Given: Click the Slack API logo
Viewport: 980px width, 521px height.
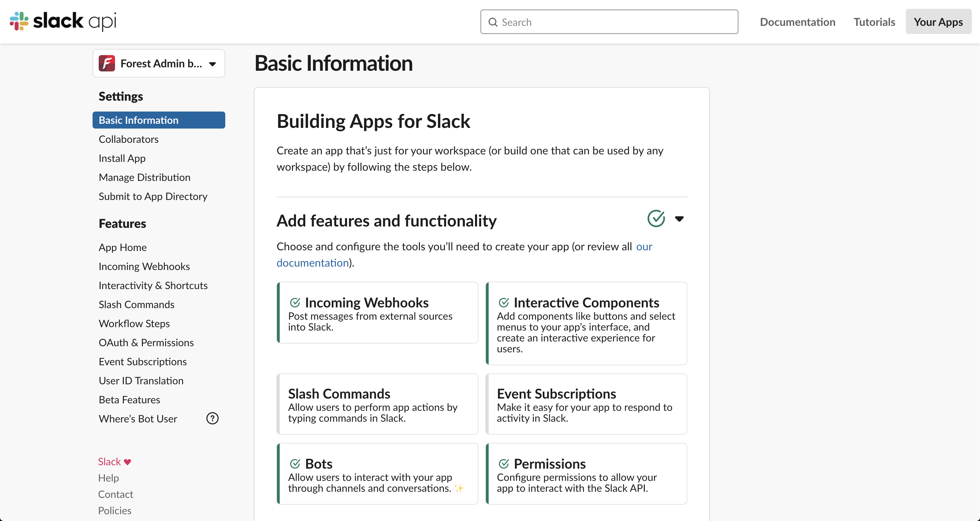Looking at the screenshot, I should tap(63, 21).
